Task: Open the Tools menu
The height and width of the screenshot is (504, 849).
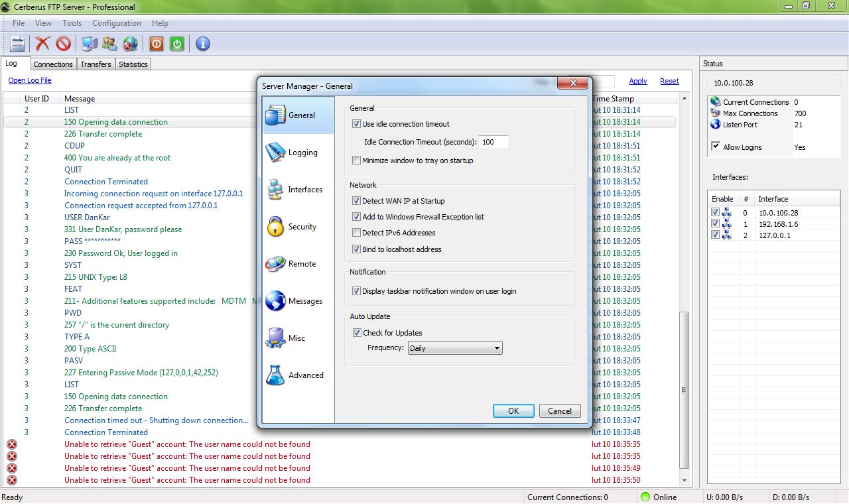Action: pyautogui.click(x=72, y=23)
